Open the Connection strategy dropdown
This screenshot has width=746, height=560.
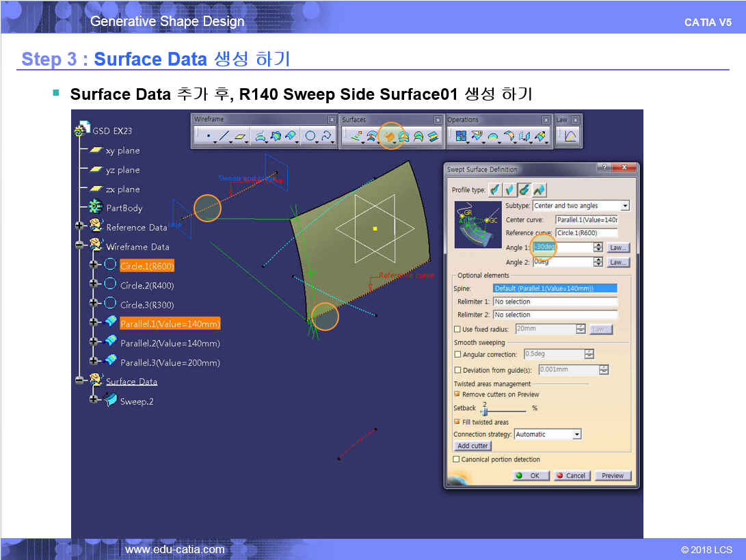pos(576,434)
